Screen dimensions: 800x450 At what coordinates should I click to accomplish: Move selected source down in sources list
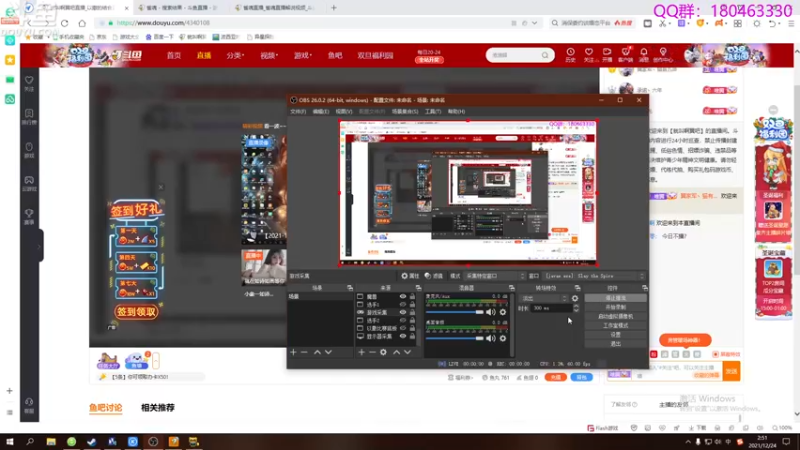pyautogui.click(x=408, y=352)
